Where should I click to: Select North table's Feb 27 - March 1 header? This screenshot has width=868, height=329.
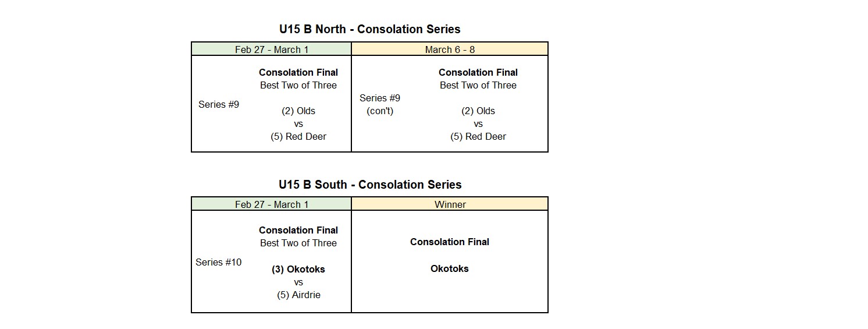[x=272, y=49]
